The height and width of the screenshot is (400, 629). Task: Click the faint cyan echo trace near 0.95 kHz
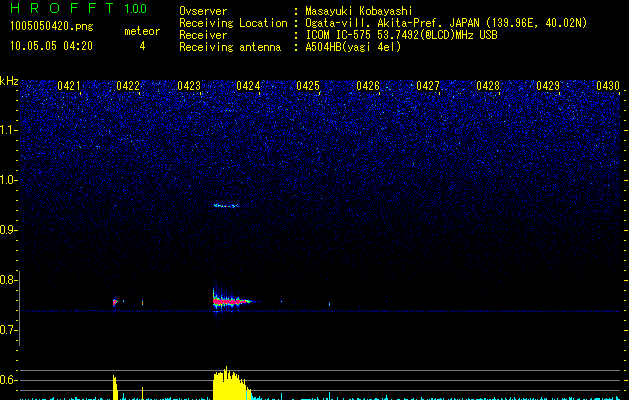coord(227,206)
